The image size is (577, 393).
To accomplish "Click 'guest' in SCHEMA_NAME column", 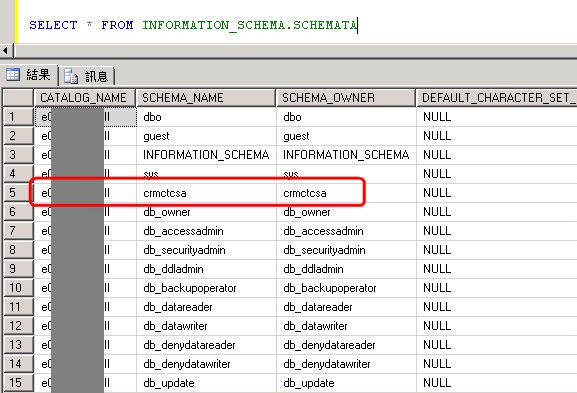I will point(156,136).
